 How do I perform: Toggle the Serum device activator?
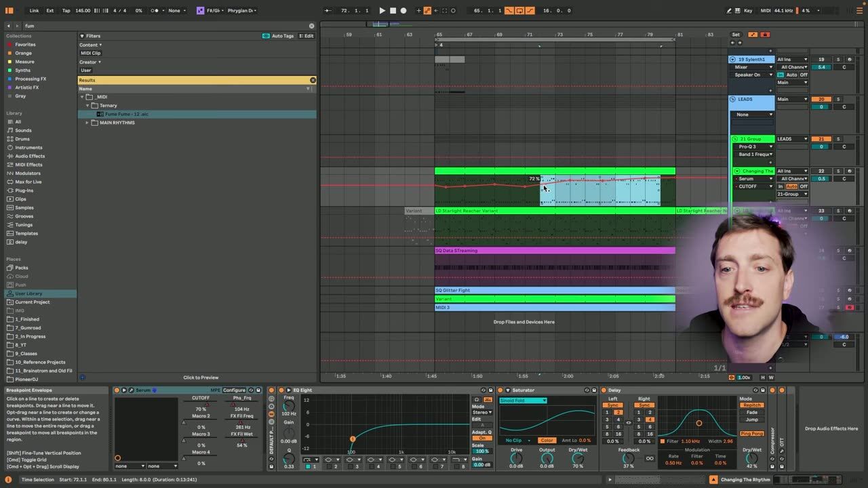click(117, 390)
